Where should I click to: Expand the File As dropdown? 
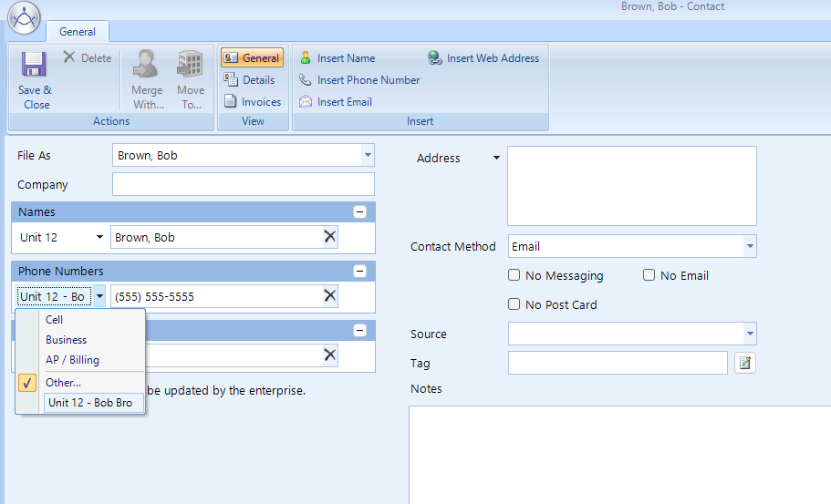(x=368, y=156)
